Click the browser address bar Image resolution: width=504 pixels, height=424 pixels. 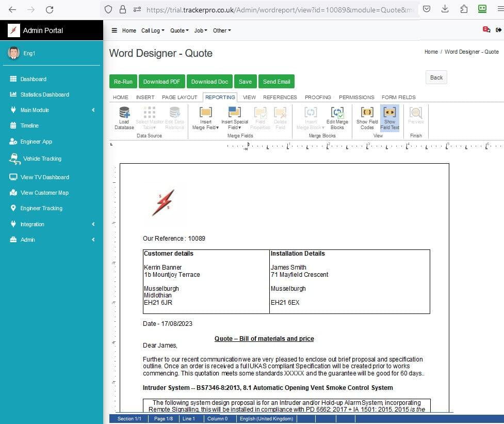pyautogui.click(x=279, y=9)
